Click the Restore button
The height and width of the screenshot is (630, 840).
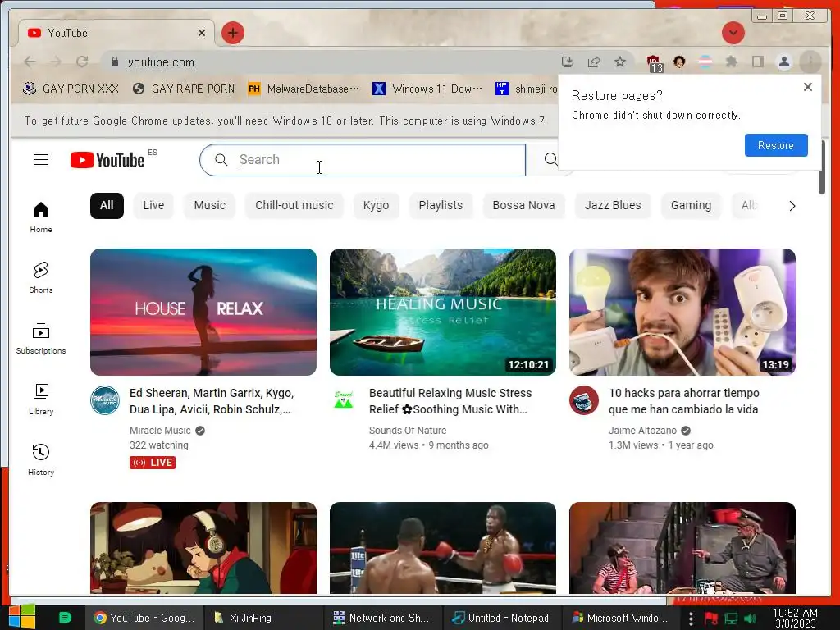click(x=776, y=145)
